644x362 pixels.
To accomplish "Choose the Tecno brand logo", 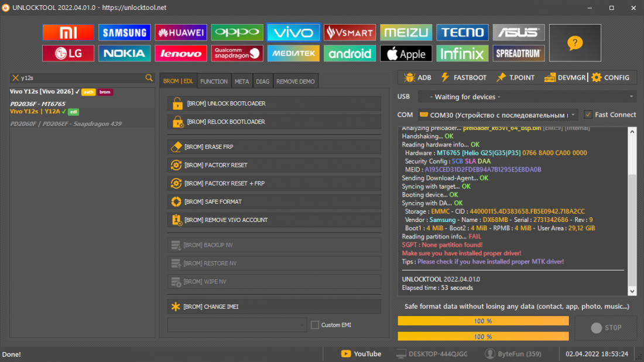I will pyautogui.click(x=462, y=32).
